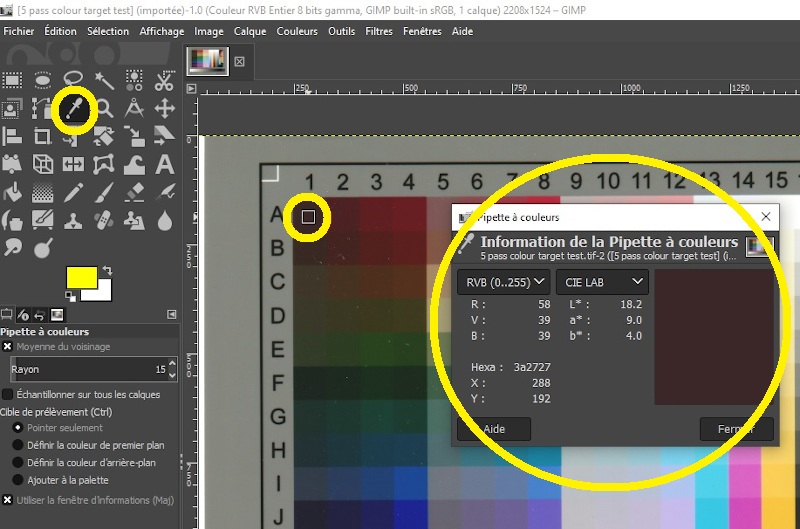This screenshot has height=529, width=800.
Task: Click the Aide button in pipette dialog
Action: tap(494, 428)
